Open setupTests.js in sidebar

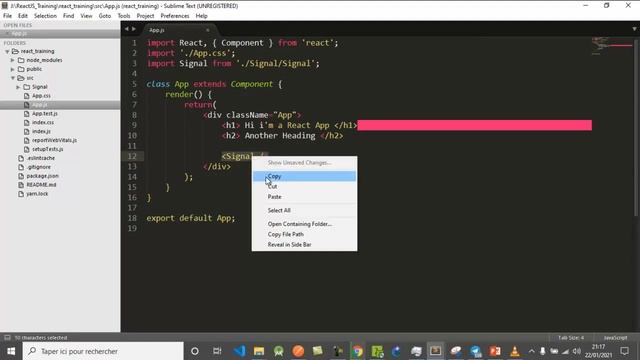[47, 149]
